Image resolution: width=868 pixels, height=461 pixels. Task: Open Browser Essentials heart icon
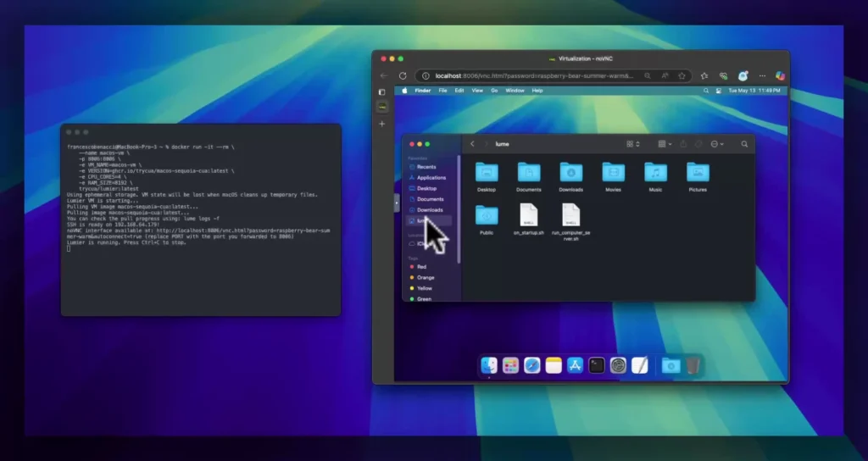723,75
